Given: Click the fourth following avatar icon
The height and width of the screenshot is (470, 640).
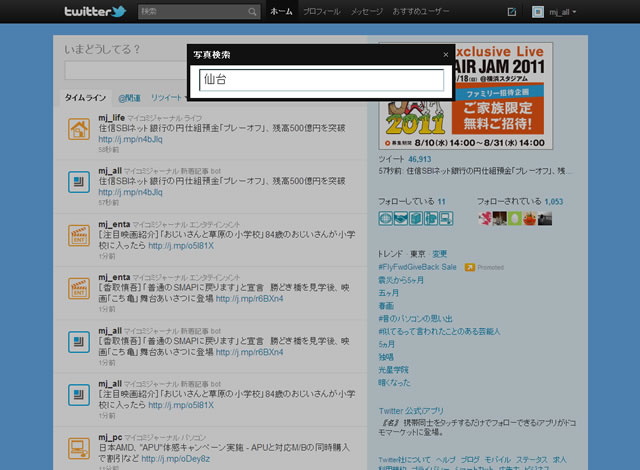Looking at the screenshot, I should tap(431, 218).
